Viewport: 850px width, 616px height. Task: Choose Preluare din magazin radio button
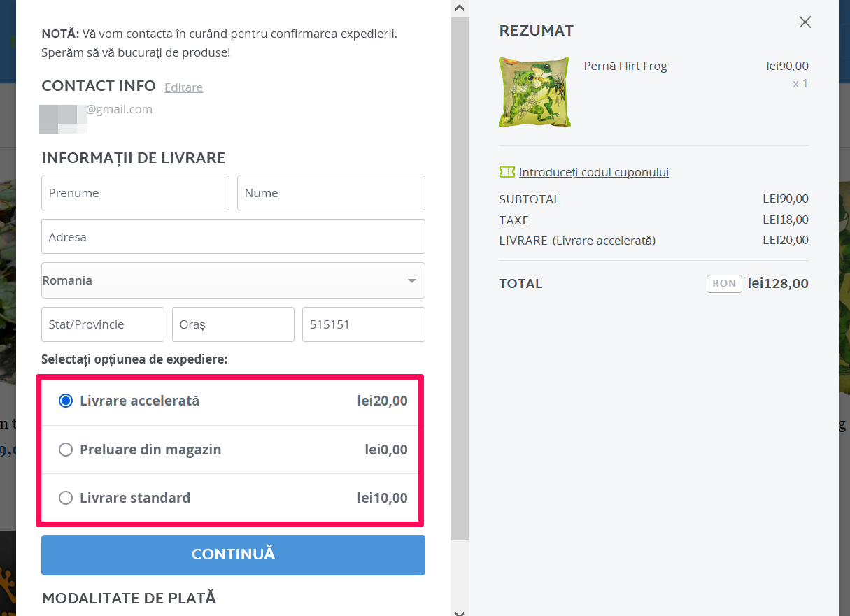pyautogui.click(x=66, y=450)
